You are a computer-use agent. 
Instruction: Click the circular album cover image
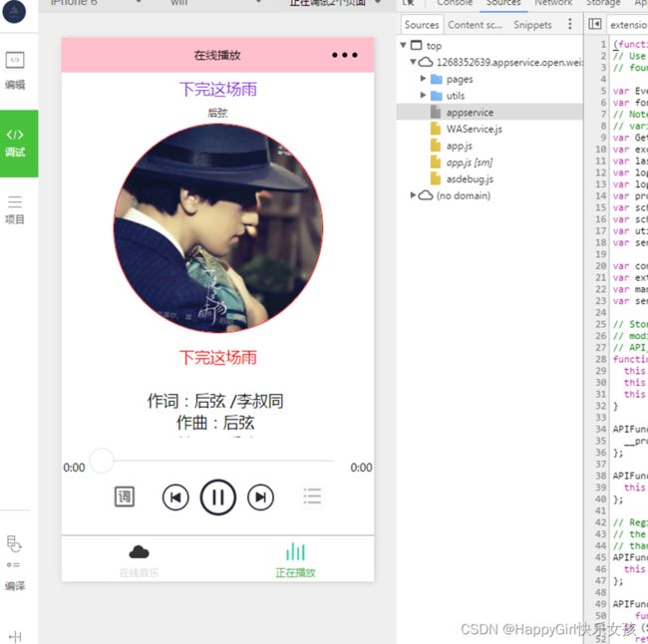point(218,228)
